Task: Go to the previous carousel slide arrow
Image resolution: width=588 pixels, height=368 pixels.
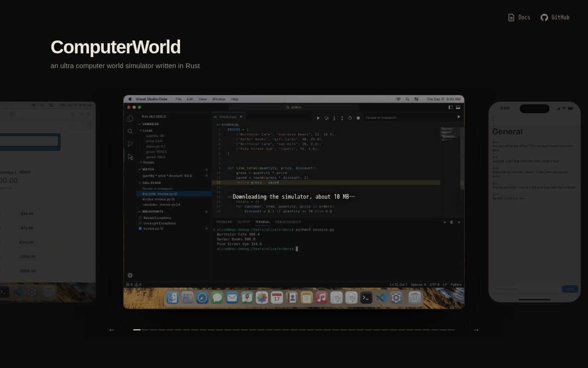Action: coord(112,330)
